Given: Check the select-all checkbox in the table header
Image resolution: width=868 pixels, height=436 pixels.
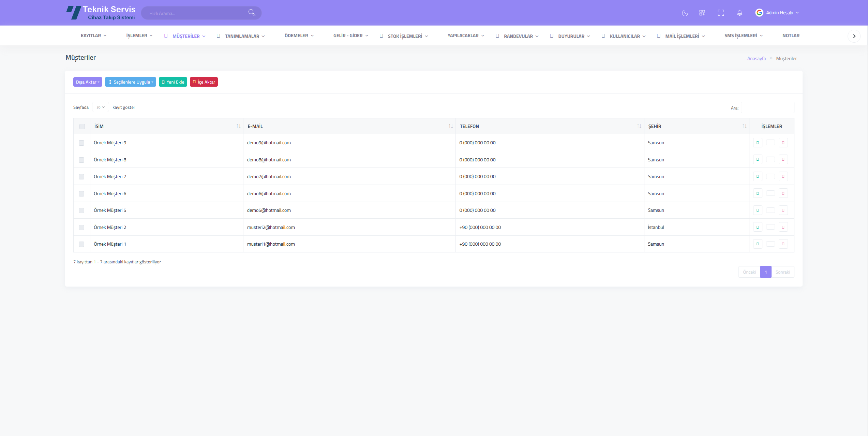Looking at the screenshot, I should 82,127.
